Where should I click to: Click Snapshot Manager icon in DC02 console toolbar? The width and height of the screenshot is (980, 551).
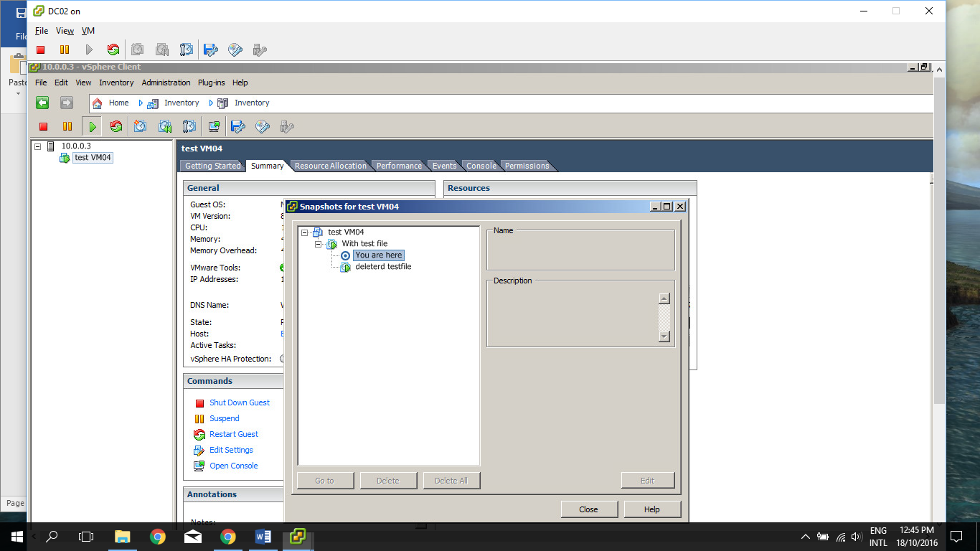click(x=187, y=50)
